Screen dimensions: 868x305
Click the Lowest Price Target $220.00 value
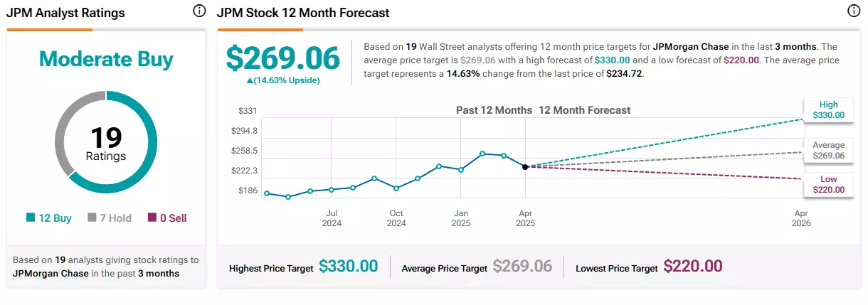692,267
